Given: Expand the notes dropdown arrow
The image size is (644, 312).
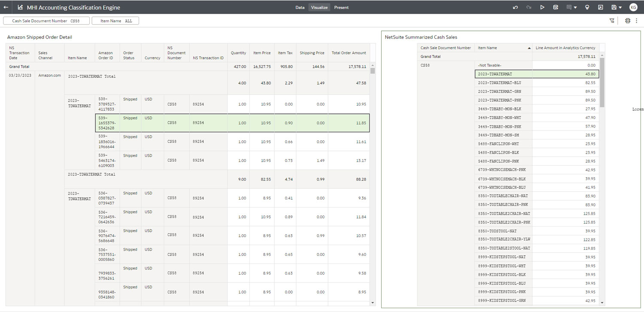Looking at the screenshot, I should point(575,7).
